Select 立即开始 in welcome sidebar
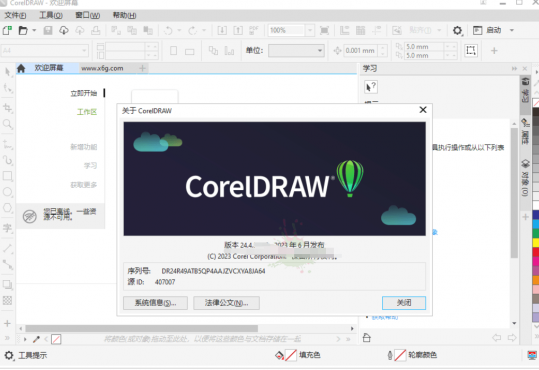Screen dimensions: 539x370 pyautogui.click(x=84, y=93)
